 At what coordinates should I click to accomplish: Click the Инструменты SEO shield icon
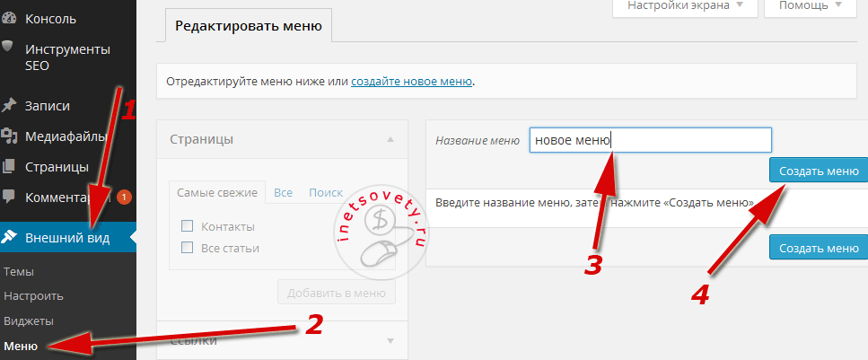click(7, 45)
